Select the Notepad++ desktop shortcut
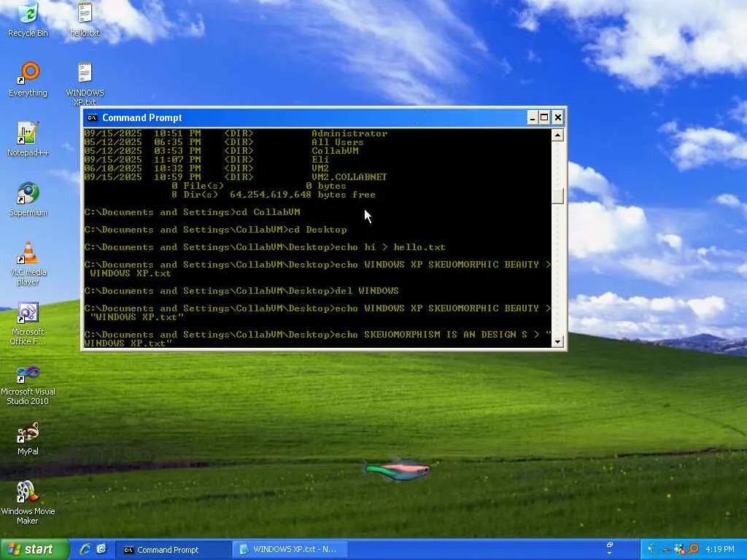The width and height of the screenshot is (747, 560). 28,139
